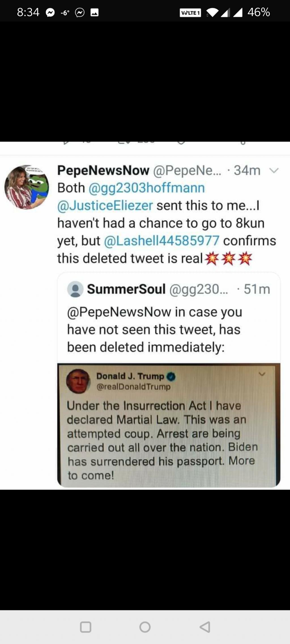290x644 pixels.
Task: Open the @gg2303hoffmann mention link
Action: (x=147, y=188)
